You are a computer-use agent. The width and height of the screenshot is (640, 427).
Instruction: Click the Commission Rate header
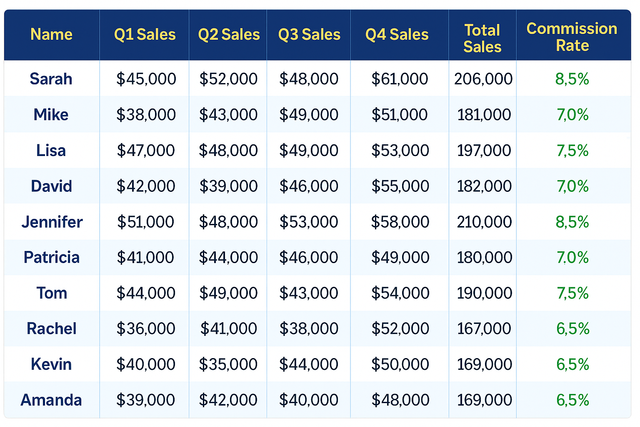click(572, 37)
